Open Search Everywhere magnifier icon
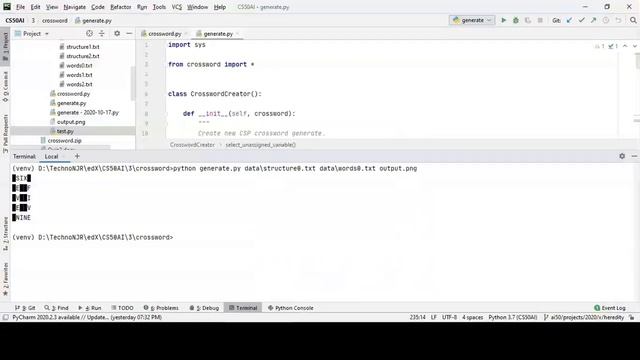The width and height of the screenshot is (640, 360). click(x=633, y=20)
